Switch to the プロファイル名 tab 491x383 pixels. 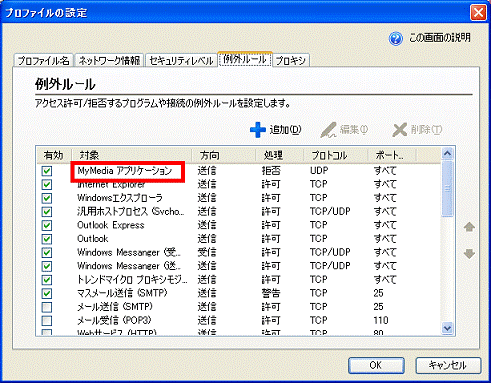44,60
